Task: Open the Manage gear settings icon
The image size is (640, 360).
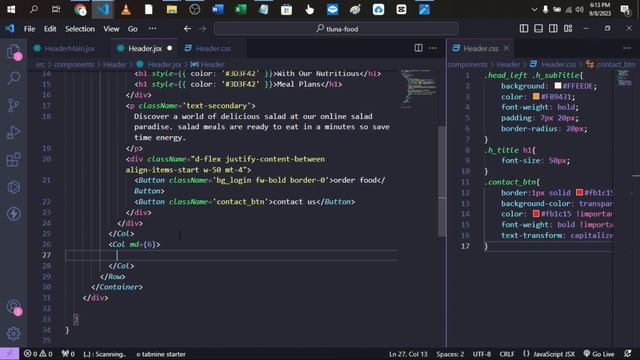Action: click(13, 334)
